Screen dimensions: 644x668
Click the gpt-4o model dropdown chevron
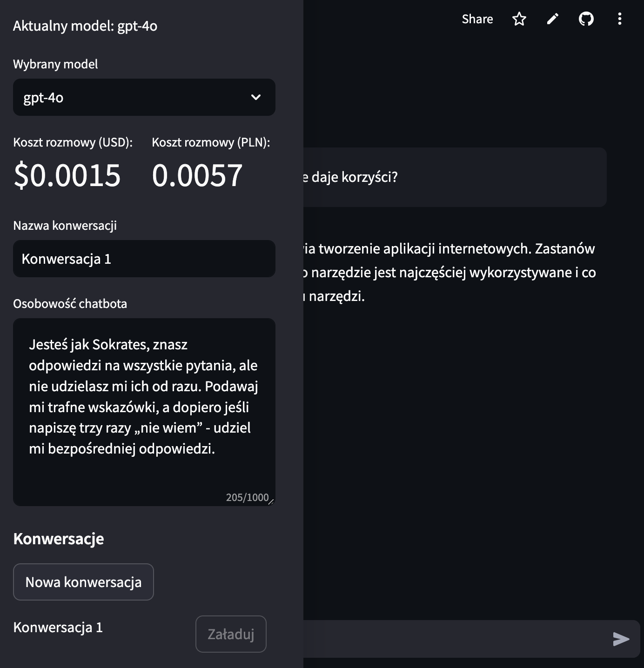pyautogui.click(x=256, y=97)
